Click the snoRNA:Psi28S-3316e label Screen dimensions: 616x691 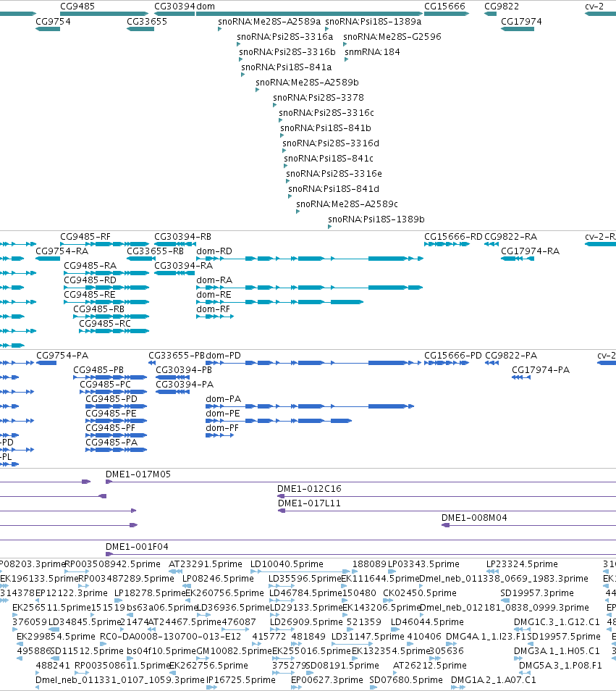point(334,173)
